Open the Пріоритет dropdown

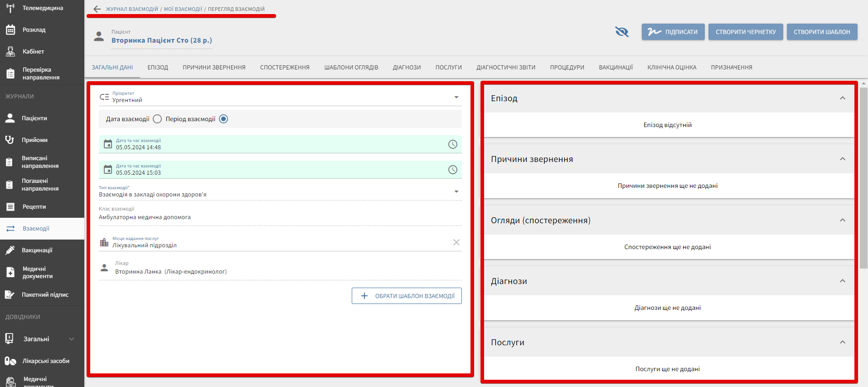(x=456, y=98)
